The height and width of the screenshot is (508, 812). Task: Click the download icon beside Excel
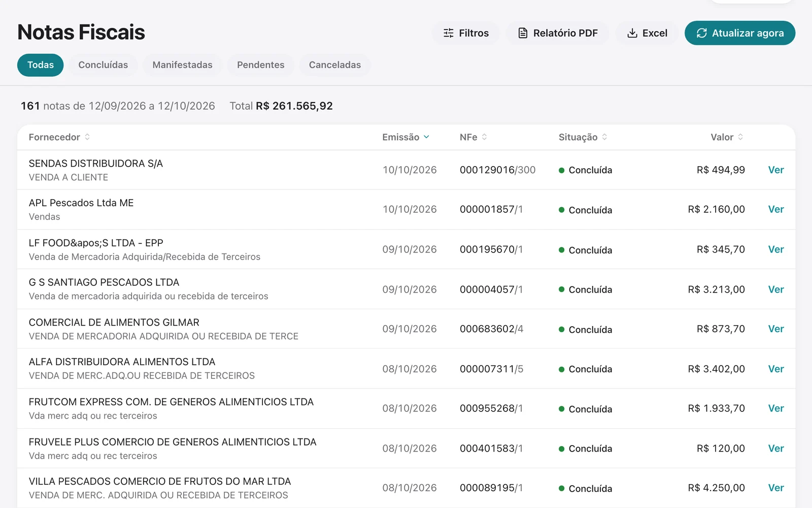[x=632, y=33]
